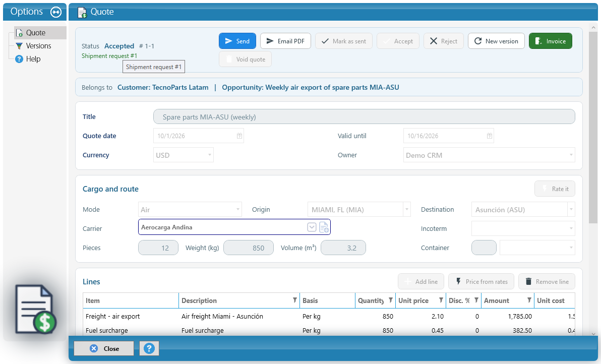Viewport: 601px width, 364px height.
Task: Click the Add line button
Action: click(421, 282)
